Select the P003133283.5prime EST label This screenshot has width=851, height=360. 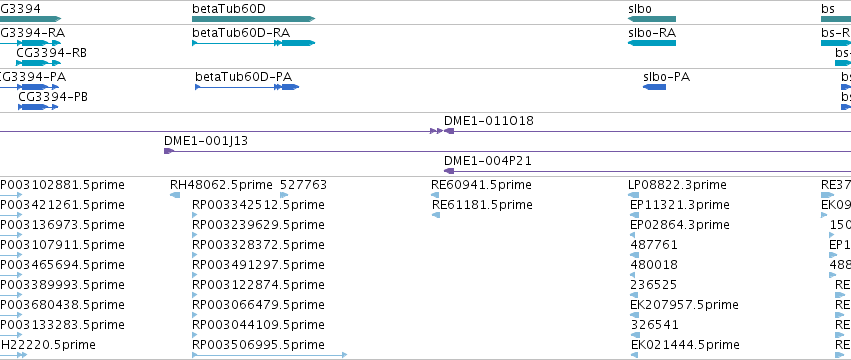coord(62,326)
